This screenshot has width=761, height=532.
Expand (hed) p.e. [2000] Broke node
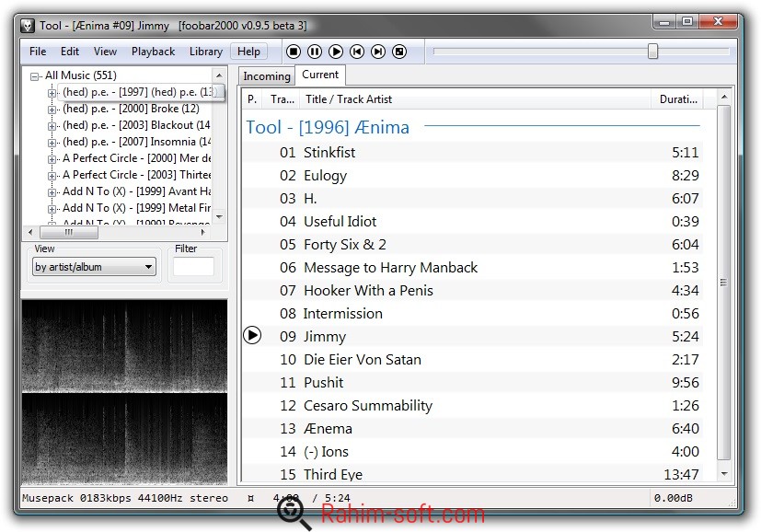point(52,110)
